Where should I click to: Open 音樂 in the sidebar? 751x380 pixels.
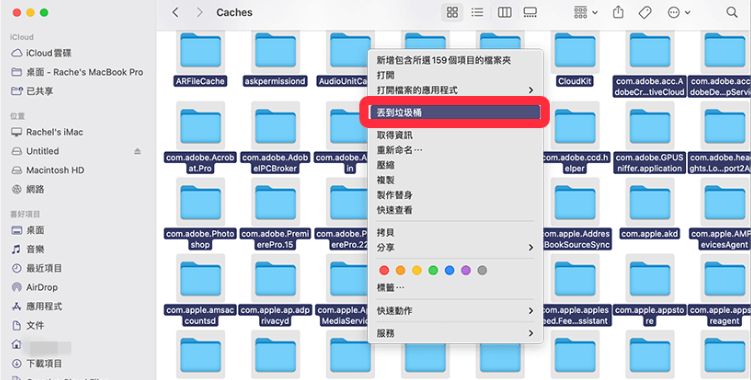[x=28, y=249]
